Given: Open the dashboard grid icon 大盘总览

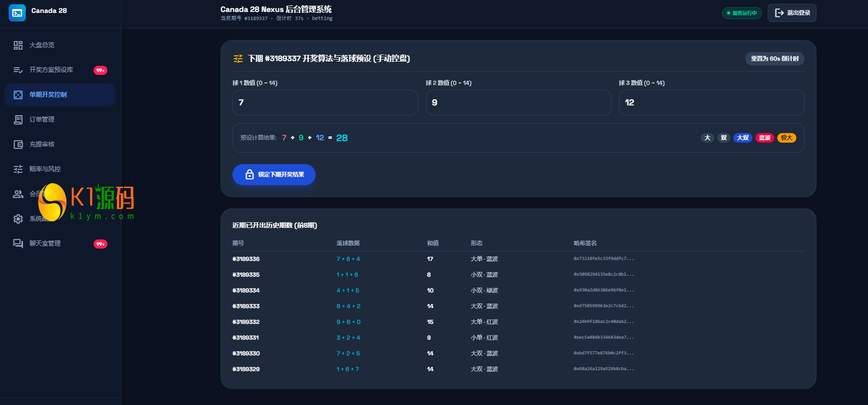Looking at the screenshot, I should click(x=18, y=45).
